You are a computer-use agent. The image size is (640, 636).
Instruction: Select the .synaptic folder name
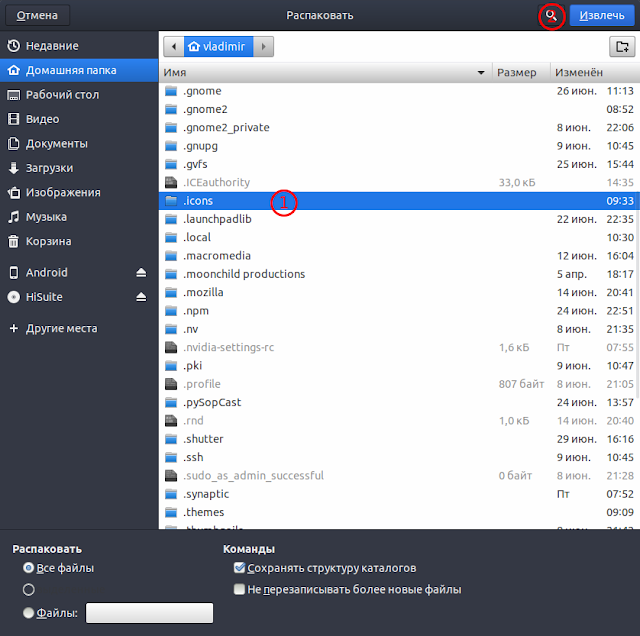[206, 494]
